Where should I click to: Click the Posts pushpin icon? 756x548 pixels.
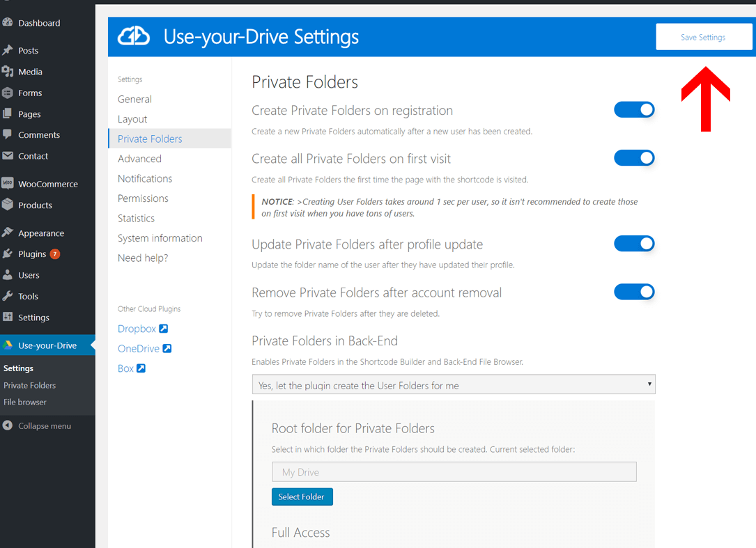click(x=7, y=50)
